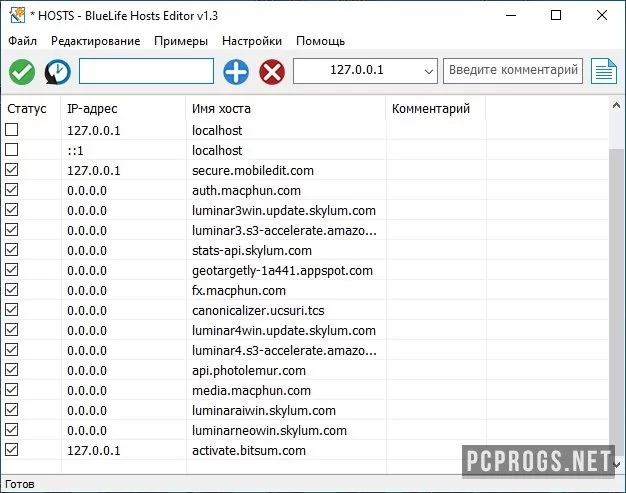This screenshot has width=626, height=493.
Task: Uncheck stats-api.skylum.com entry
Action: pos(12,249)
